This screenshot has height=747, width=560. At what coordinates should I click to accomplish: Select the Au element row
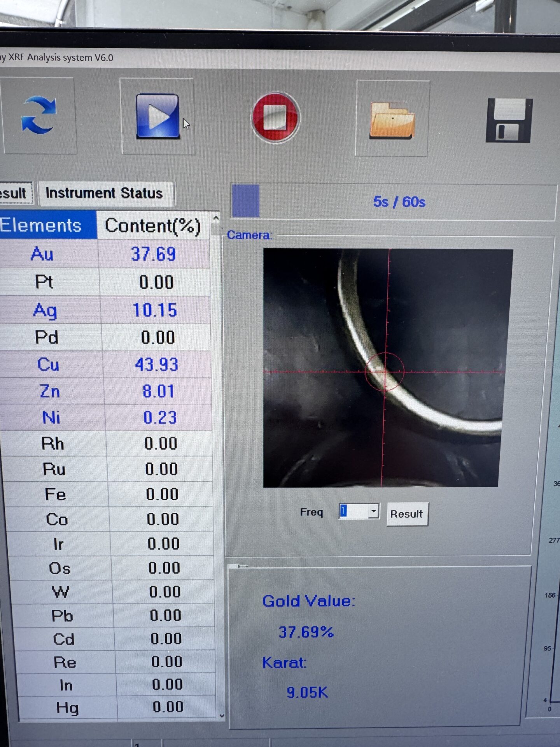(105, 254)
